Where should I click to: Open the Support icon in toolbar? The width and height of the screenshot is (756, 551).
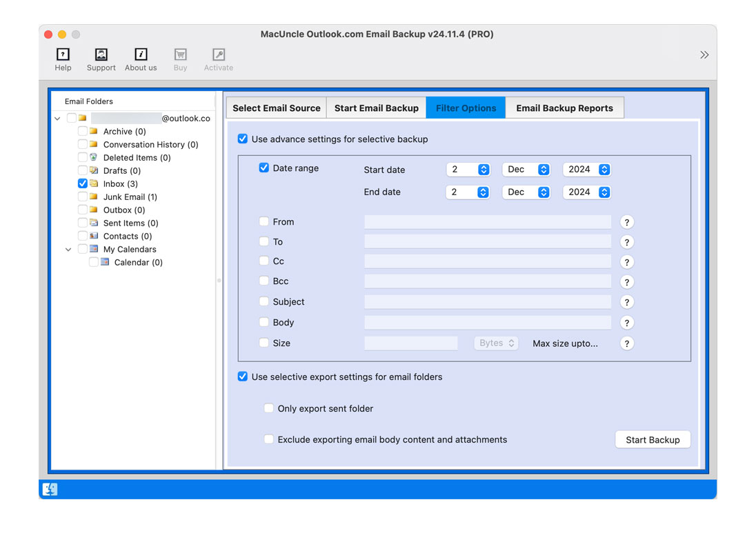click(x=101, y=54)
